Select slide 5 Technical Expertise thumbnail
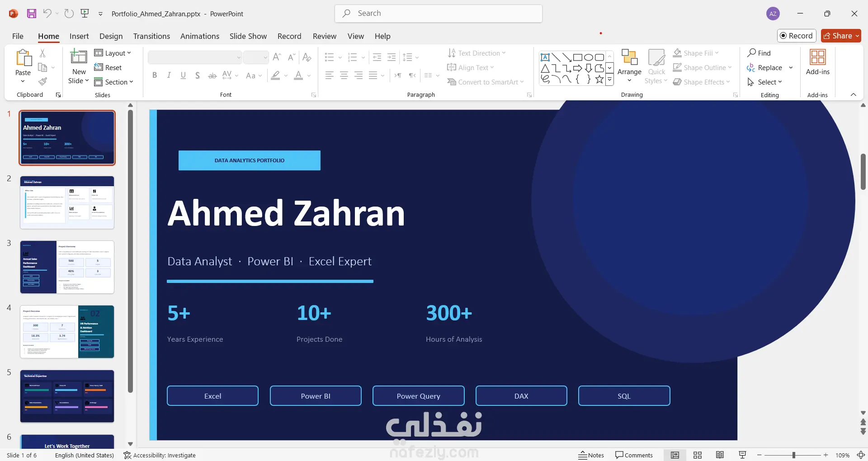The height and width of the screenshot is (461, 868). 67,396
